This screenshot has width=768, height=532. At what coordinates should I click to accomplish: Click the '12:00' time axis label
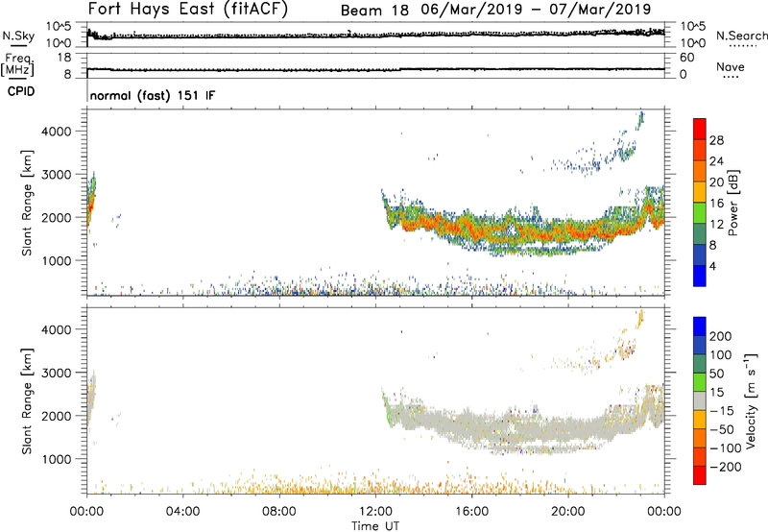(x=375, y=512)
